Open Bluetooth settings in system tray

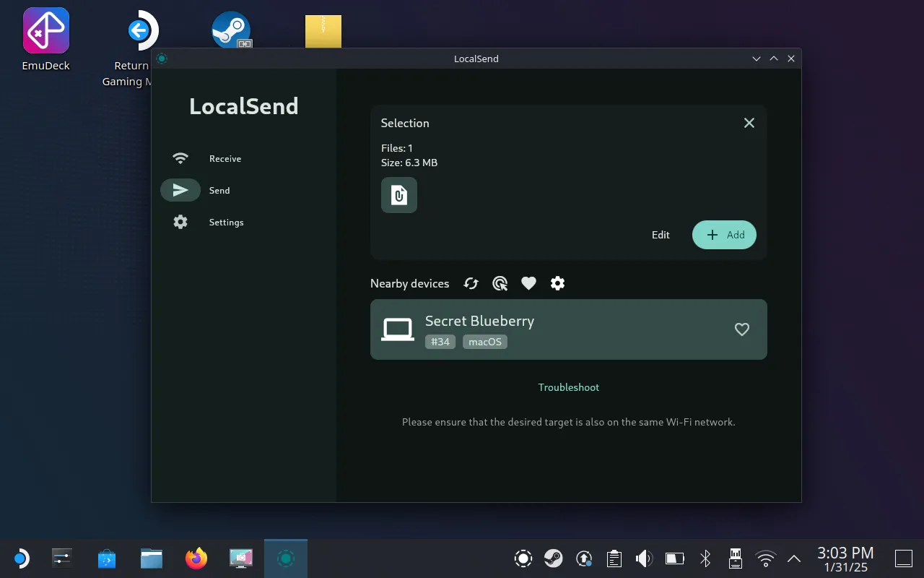click(x=705, y=558)
